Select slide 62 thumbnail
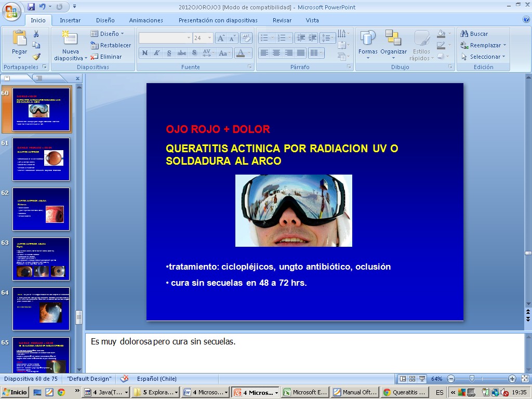The height and width of the screenshot is (399, 532). click(x=41, y=209)
